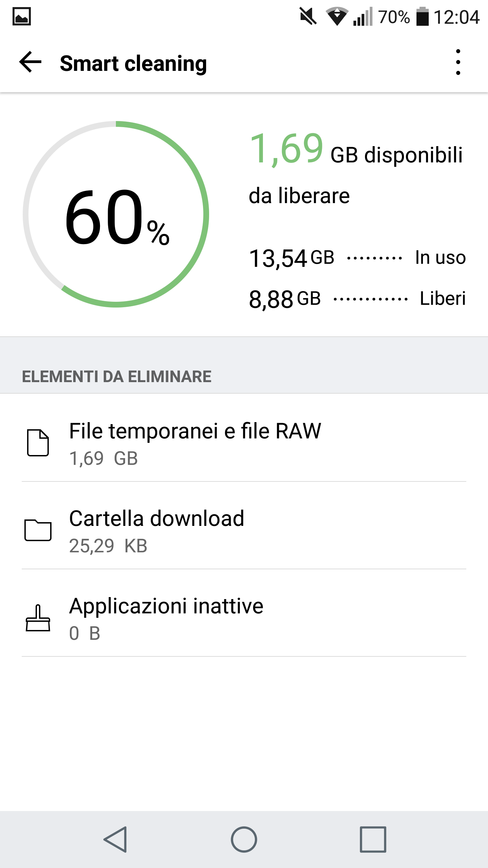Tap the 1,69 GB disponibili text

pyautogui.click(x=356, y=151)
